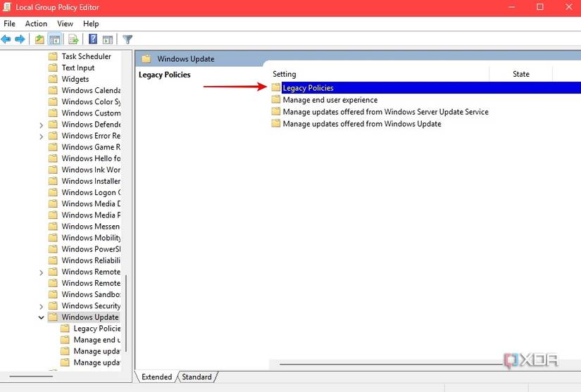581x392 pixels.
Task: Select Windows Messenger tree item
Action: (x=91, y=226)
